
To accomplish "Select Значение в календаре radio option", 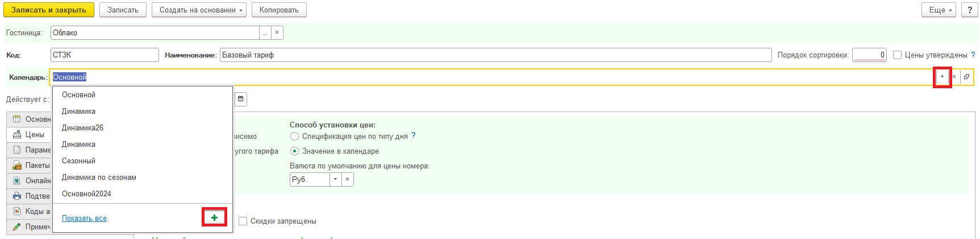I will [294, 151].
